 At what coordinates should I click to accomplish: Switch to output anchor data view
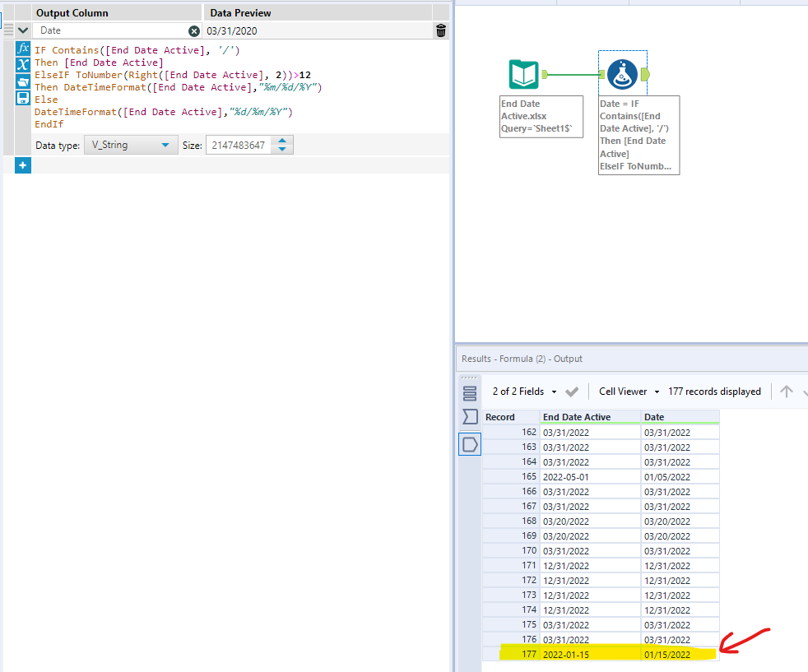(x=470, y=444)
